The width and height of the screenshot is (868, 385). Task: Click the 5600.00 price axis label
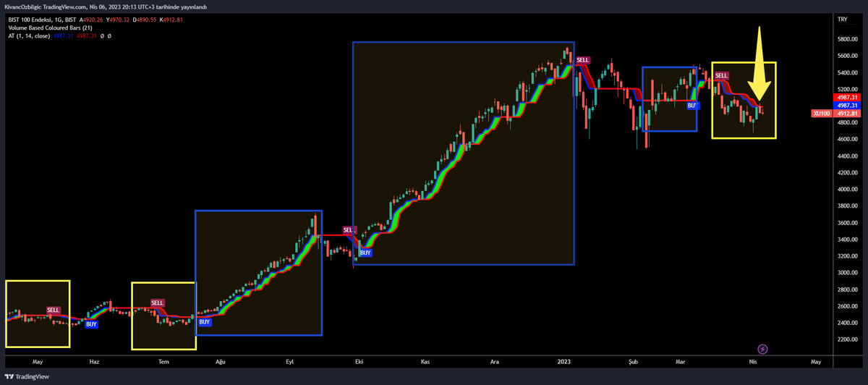click(847, 56)
